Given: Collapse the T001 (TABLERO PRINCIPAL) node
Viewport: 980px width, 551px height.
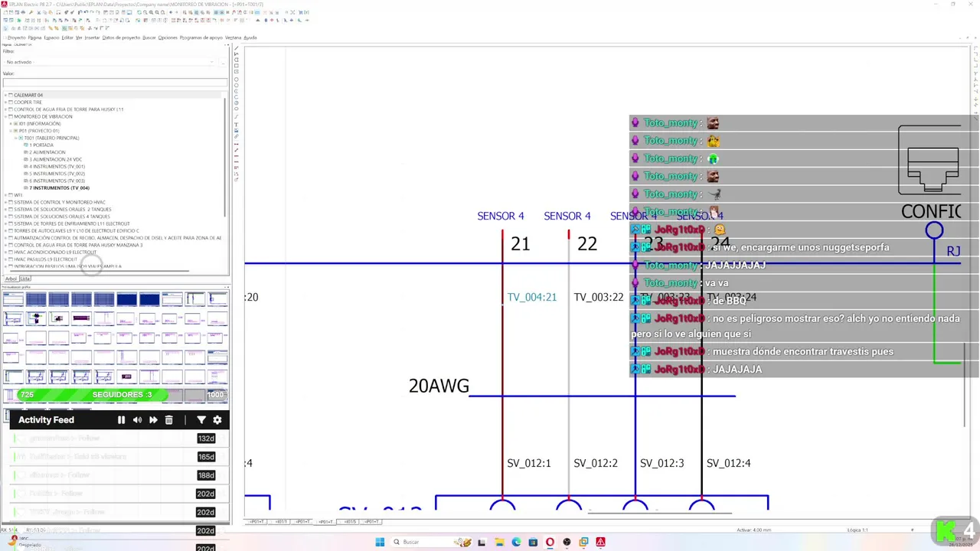Looking at the screenshot, I should pos(16,138).
